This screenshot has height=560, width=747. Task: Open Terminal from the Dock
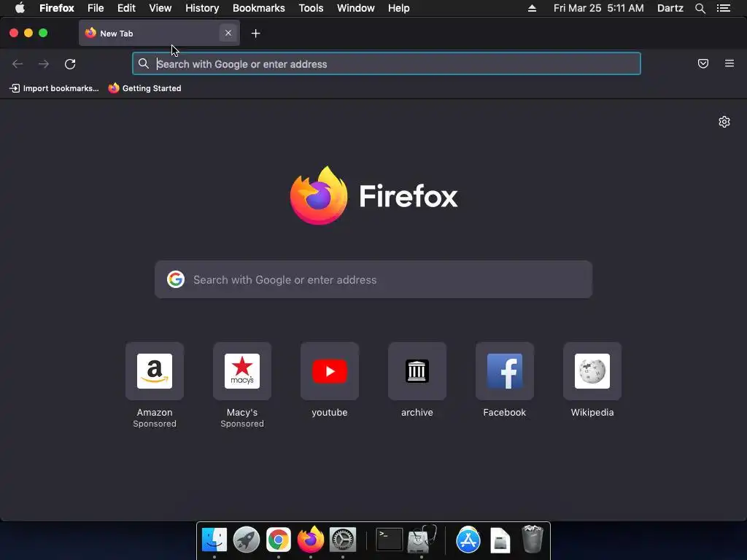[x=390, y=540]
